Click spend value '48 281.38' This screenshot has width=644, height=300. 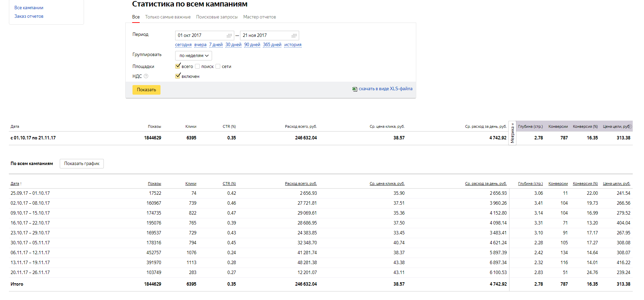pyautogui.click(x=307, y=263)
